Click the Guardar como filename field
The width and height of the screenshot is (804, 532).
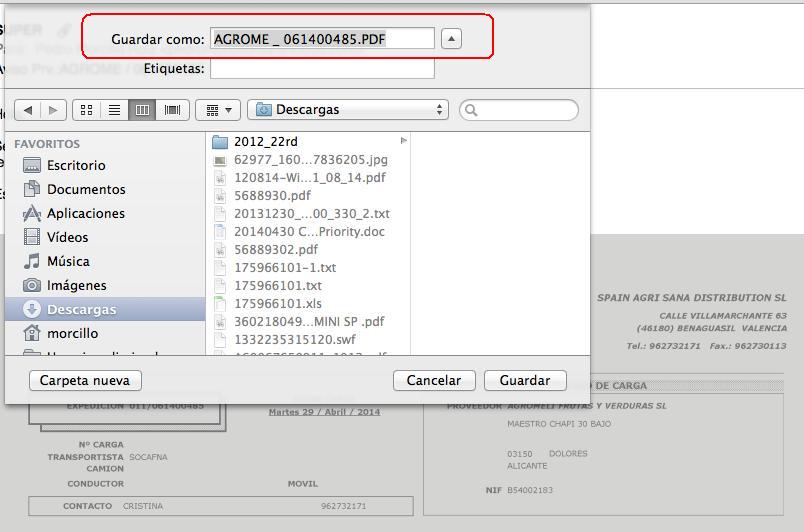(x=322, y=38)
